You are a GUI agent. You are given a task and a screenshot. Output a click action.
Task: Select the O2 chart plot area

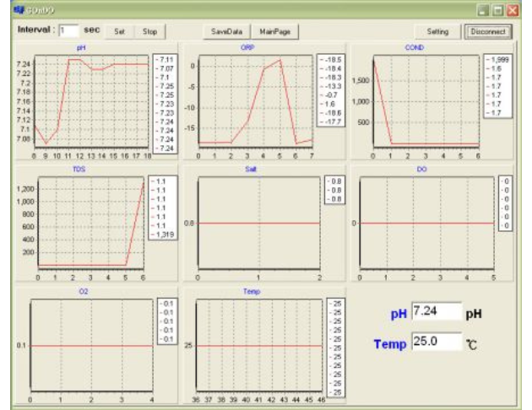pyautogui.click(x=91, y=346)
